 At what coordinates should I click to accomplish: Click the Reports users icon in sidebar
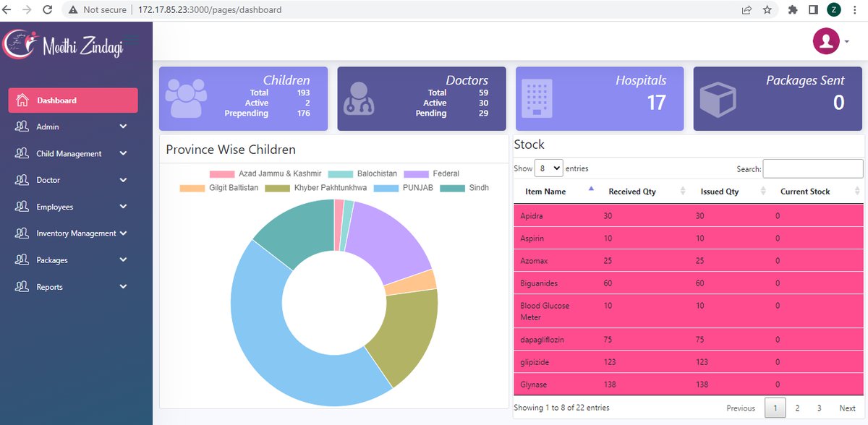[x=22, y=287]
